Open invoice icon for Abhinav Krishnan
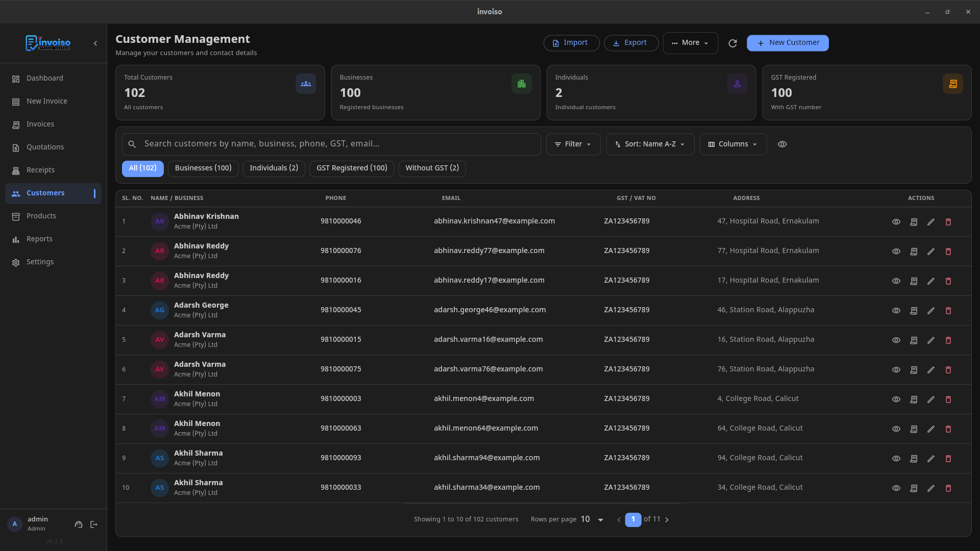 click(914, 222)
